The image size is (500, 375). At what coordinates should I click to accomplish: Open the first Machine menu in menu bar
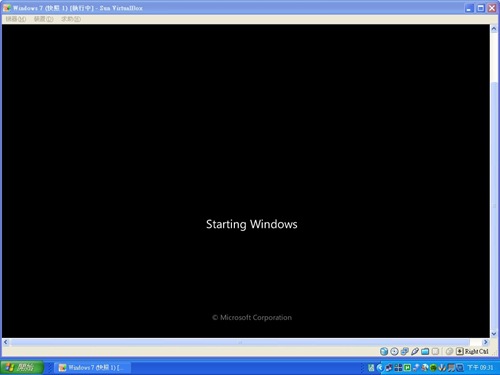[x=16, y=19]
